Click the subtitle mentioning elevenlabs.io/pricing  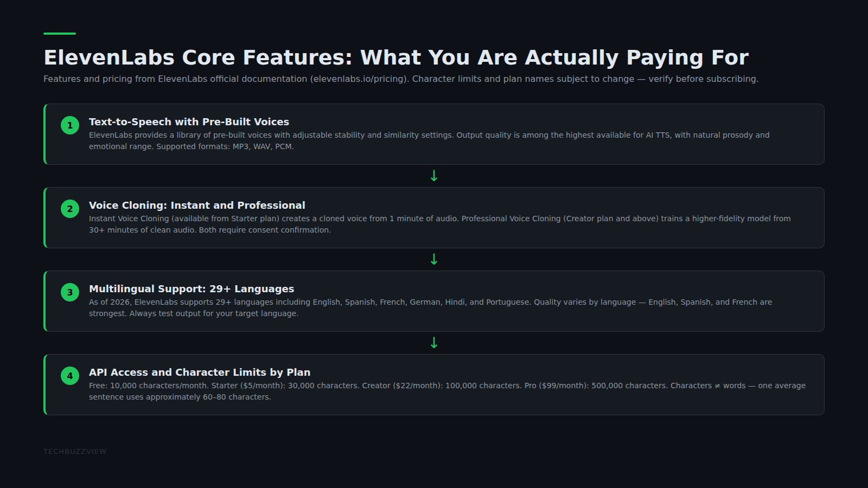(x=401, y=79)
